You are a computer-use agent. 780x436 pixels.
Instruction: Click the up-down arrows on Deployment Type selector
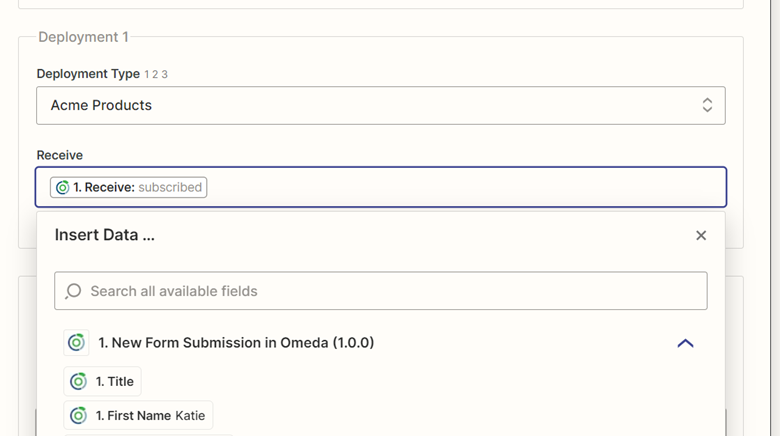pyautogui.click(x=707, y=105)
